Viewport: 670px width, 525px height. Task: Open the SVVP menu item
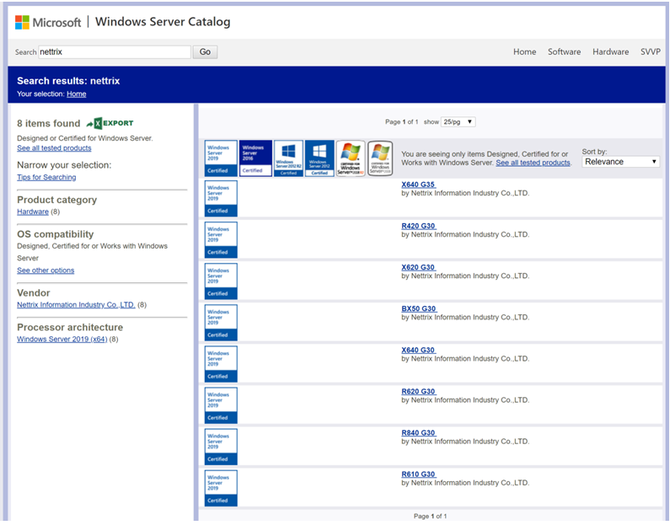click(650, 52)
